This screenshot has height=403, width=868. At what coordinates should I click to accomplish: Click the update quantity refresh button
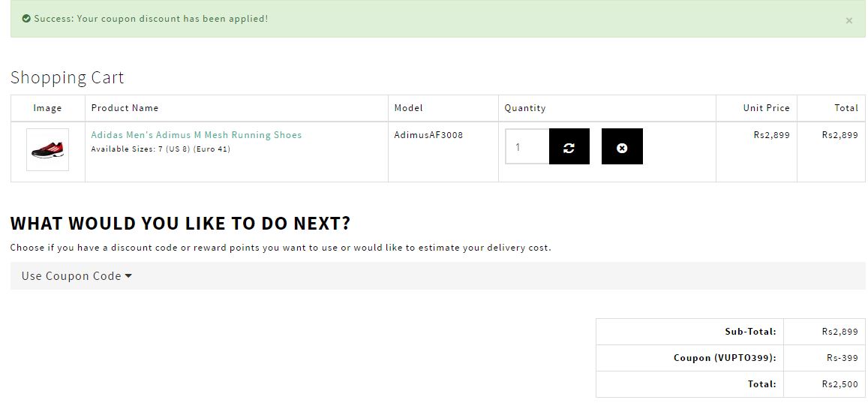pos(569,147)
